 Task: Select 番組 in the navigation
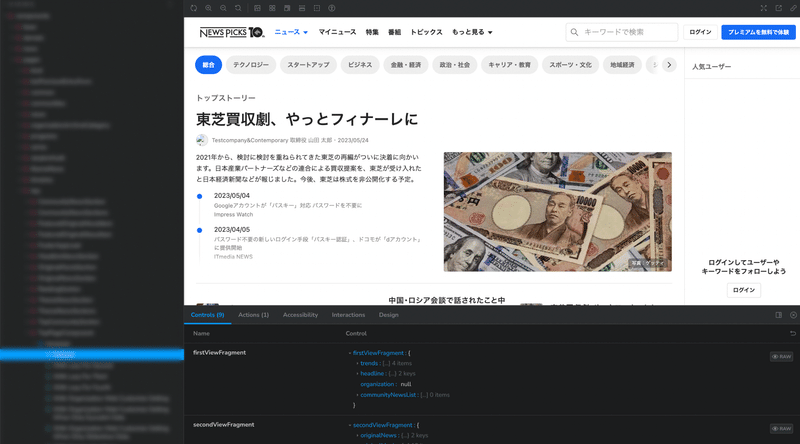[x=394, y=32]
